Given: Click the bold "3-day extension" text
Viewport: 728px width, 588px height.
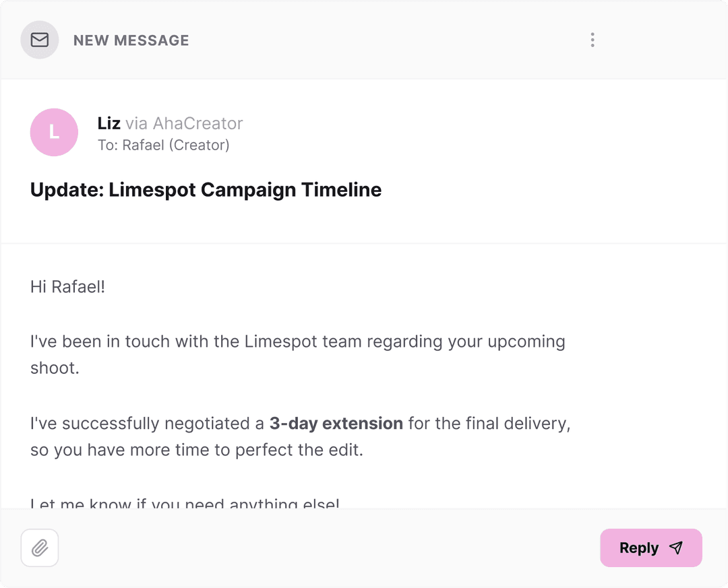Looking at the screenshot, I should click(336, 424).
